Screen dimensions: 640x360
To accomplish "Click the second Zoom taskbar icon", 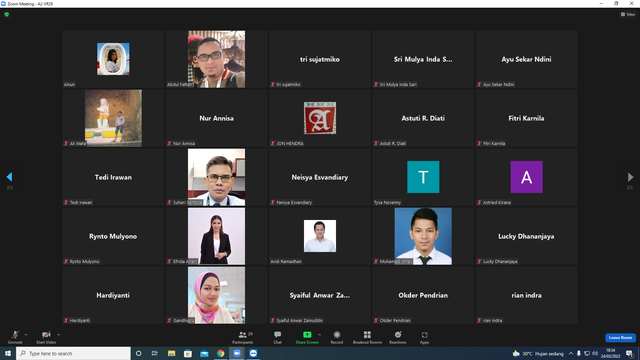I will pos(253,353).
